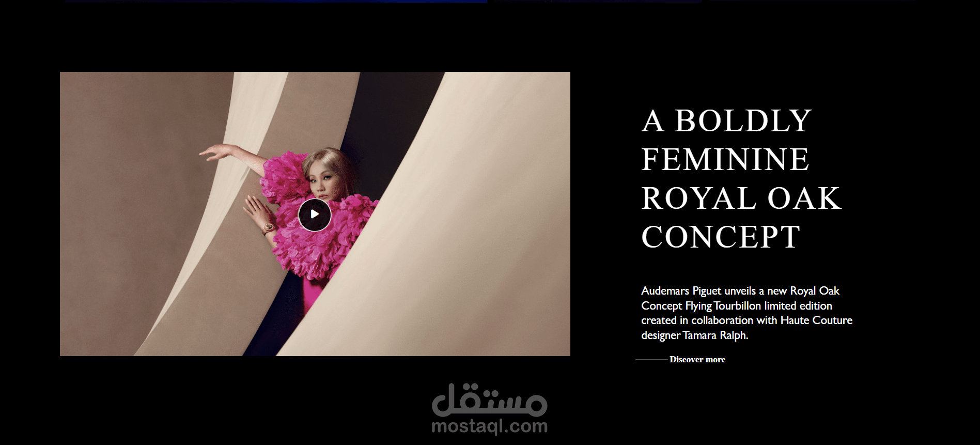Click the thin line beside Discover more
The height and width of the screenshot is (445, 980).
pos(651,359)
